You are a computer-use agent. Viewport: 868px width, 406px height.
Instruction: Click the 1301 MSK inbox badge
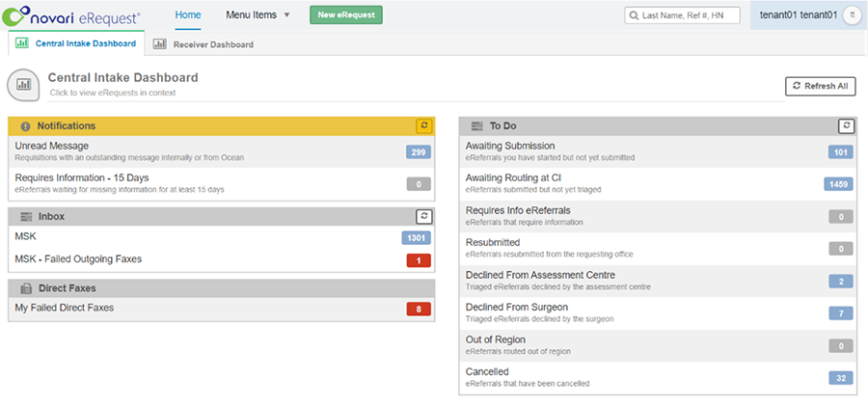point(416,238)
